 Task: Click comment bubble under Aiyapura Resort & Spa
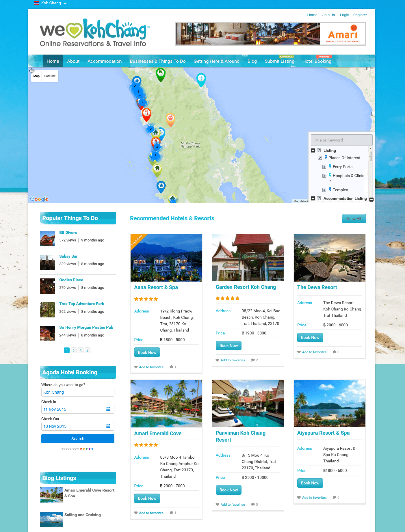point(334,498)
